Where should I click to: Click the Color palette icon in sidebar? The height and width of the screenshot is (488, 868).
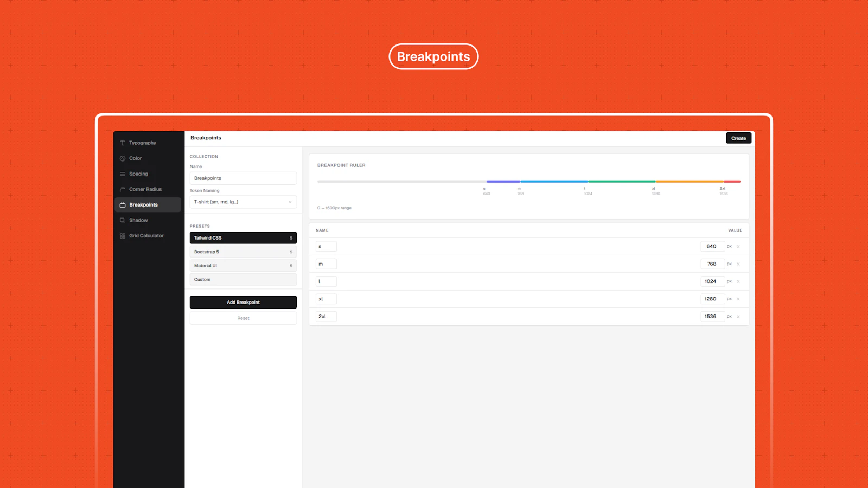pos(123,158)
